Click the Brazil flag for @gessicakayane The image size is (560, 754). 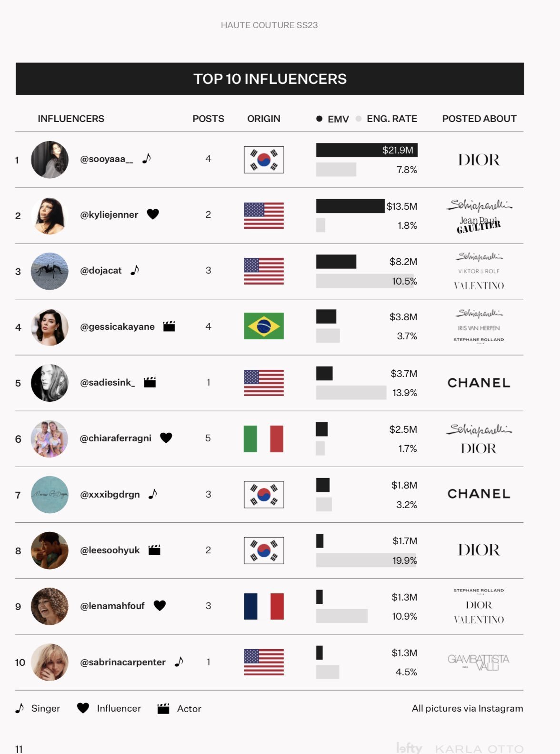pyautogui.click(x=264, y=326)
